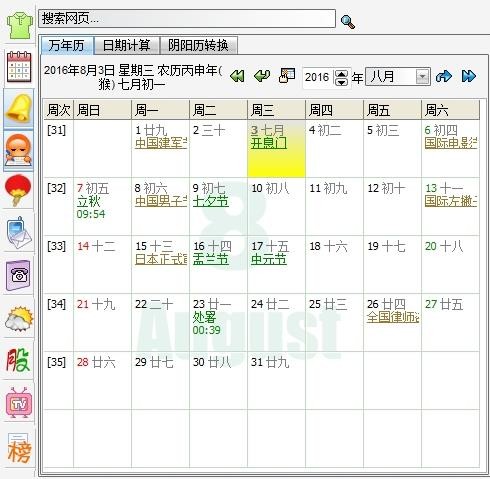The width and height of the screenshot is (490, 479).
Task: Select the date 18 十六
Action: pos(334,265)
